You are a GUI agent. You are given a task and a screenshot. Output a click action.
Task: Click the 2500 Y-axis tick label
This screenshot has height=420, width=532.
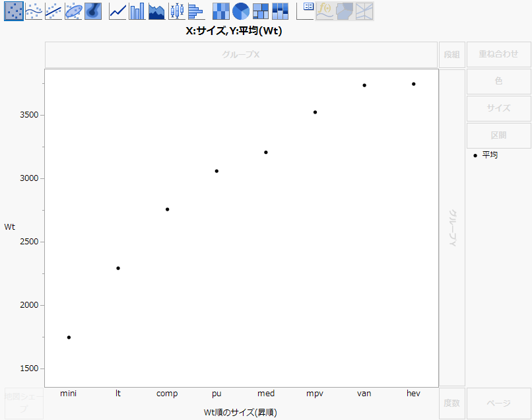[29, 242]
